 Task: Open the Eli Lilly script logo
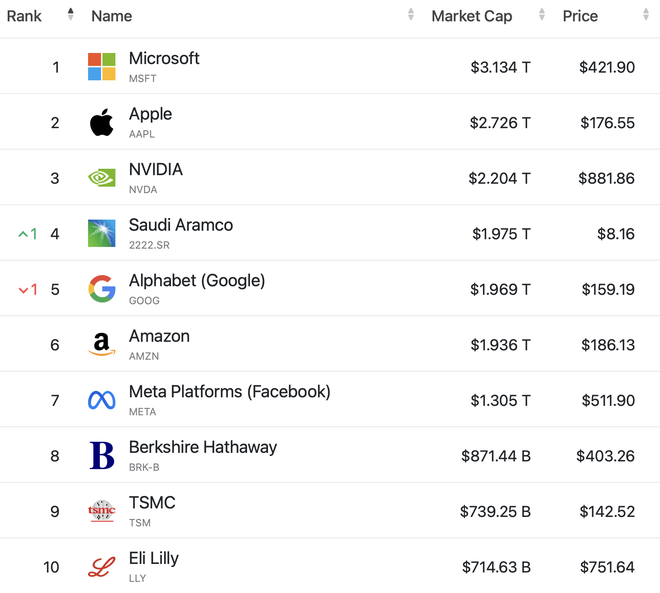point(101,566)
